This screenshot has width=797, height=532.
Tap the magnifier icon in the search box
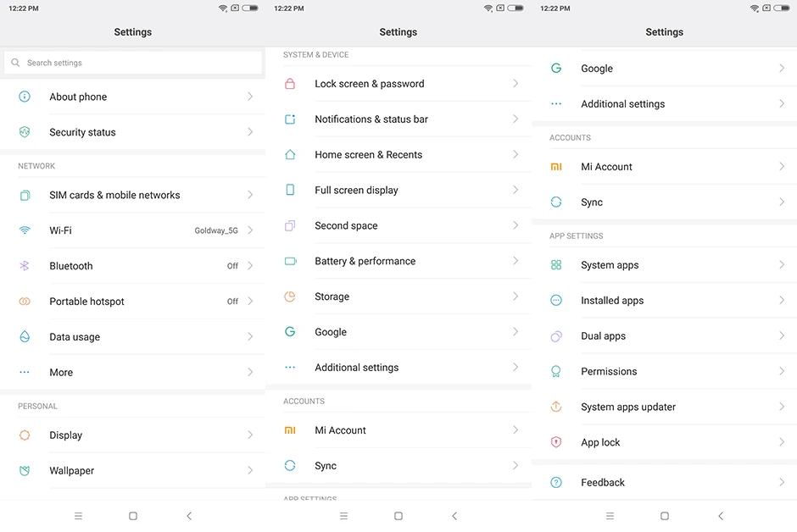pyautogui.click(x=15, y=63)
